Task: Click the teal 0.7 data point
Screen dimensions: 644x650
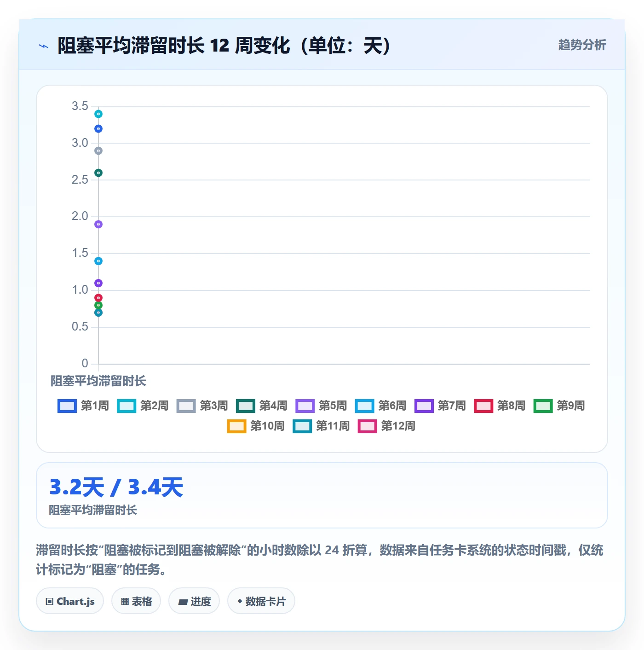Action: pos(98,313)
